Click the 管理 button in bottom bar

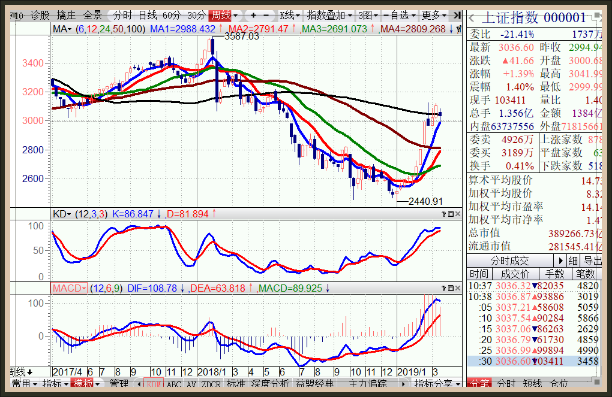(119, 384)
